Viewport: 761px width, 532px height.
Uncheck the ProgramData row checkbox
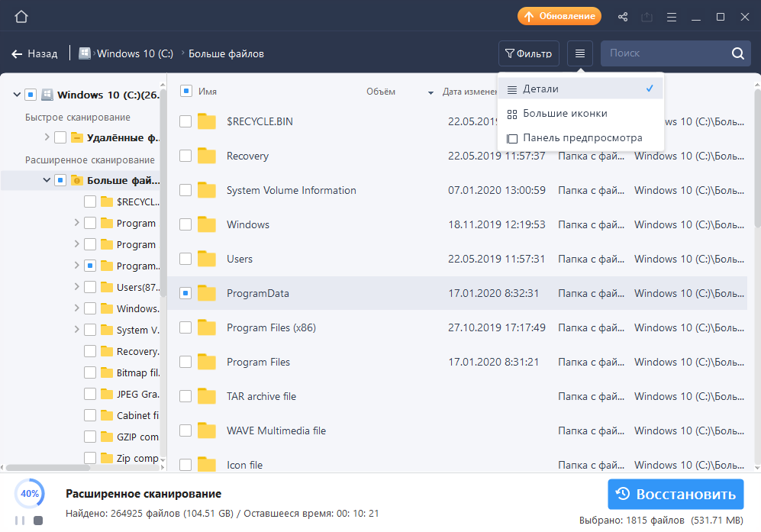coord(185,293)
